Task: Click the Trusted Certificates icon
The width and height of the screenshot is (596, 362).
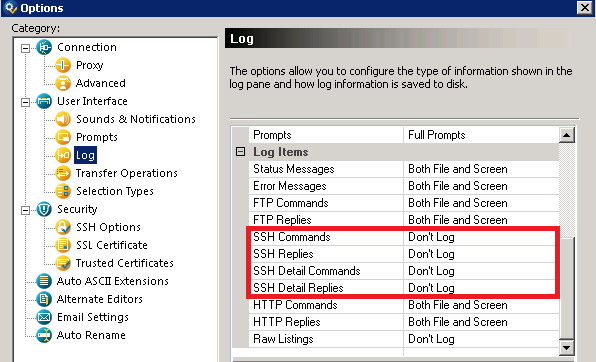Action: pos(63,263)
